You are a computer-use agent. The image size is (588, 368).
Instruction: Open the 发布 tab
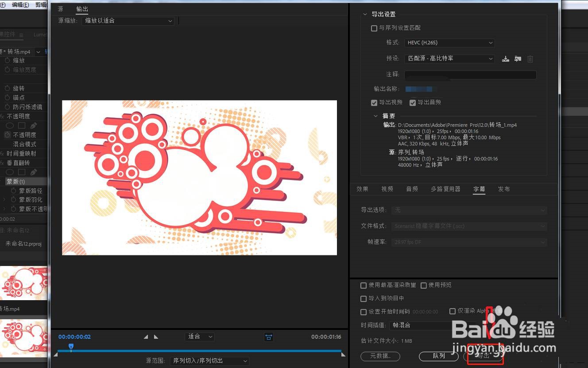click(x=504, y=189)
